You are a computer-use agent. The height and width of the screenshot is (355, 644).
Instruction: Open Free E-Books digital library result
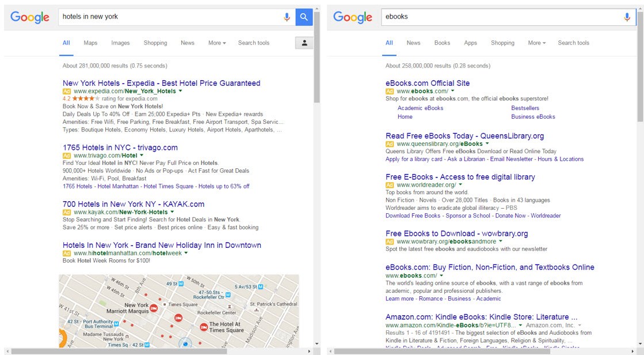tap(460, 177)
